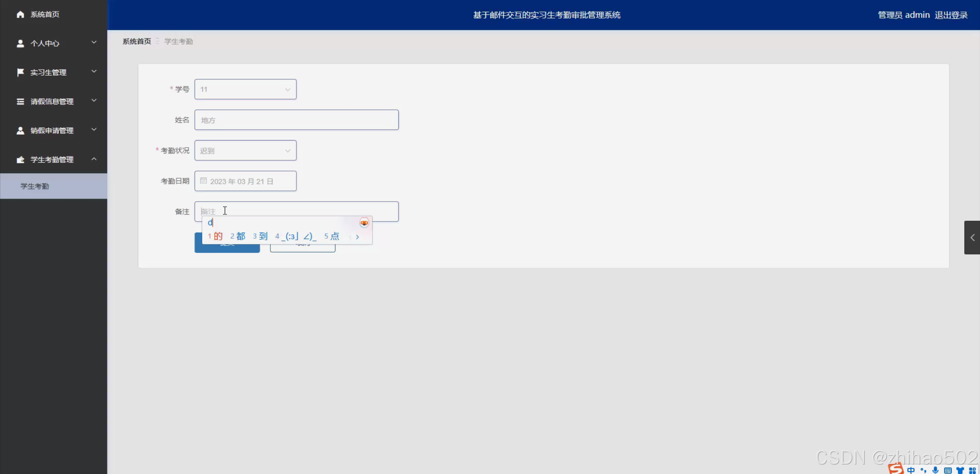Viewport: 980px width, 474px height.
Task: Click the 姓名 input field
Action: (x=296, y=120)
